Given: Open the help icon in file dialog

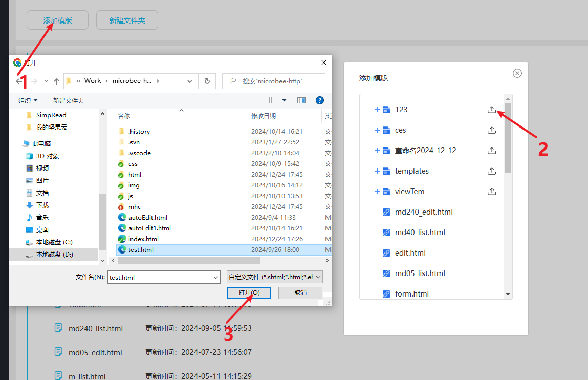Looking at the screenshot, I should [x=320, y=100].
